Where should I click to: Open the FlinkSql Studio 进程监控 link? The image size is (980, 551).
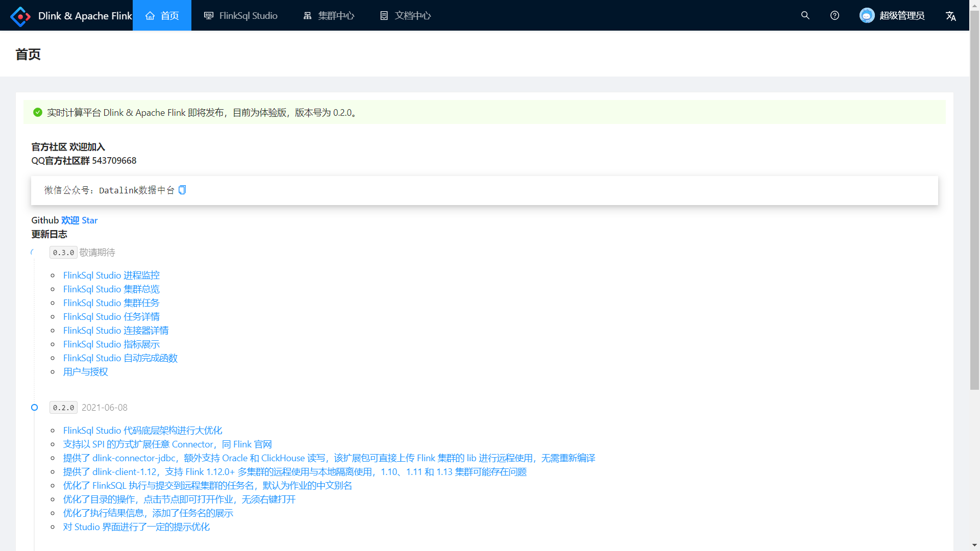(x=111, y=275)
